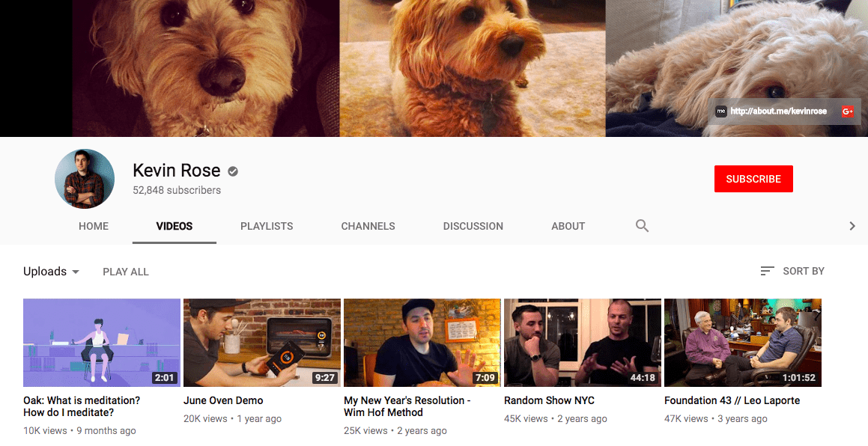Screen dimensions: 868x446
Task: Open the Random Show NYC title link
Action: [549, 400]
